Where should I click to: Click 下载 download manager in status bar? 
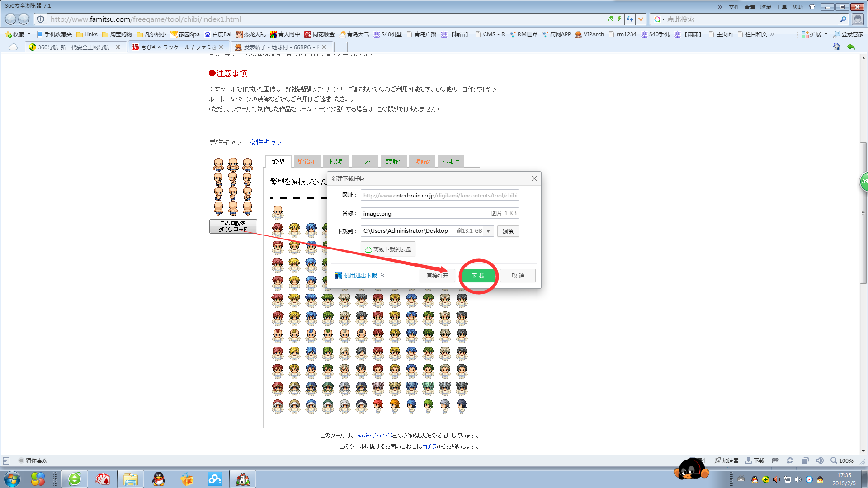[x=755, y=460]
